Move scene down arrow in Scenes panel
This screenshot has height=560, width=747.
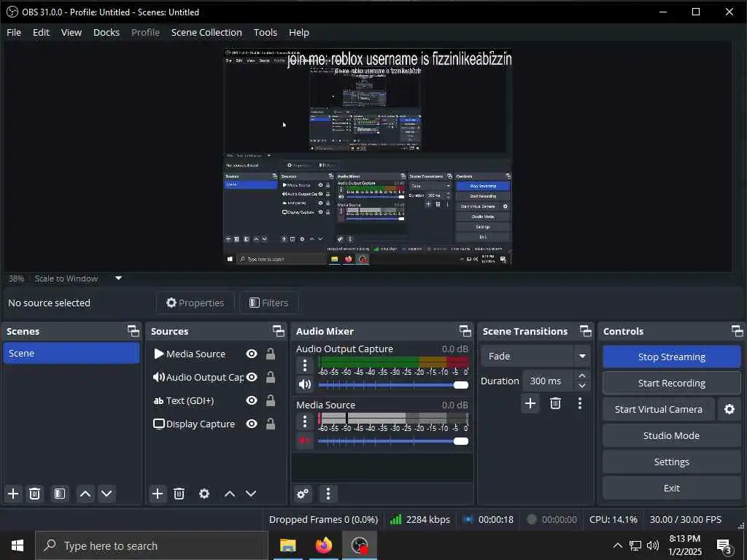107,494
